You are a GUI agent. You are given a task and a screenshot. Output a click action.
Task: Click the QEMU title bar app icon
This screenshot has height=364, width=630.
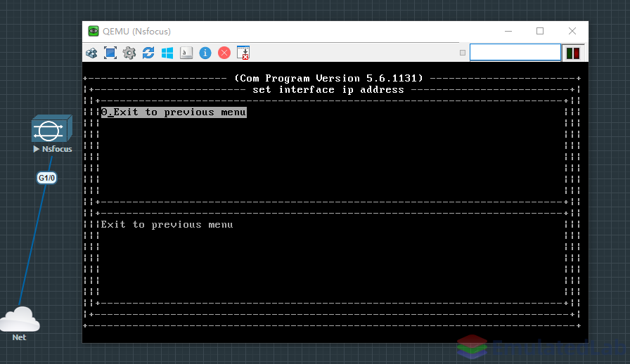[94, 31]
